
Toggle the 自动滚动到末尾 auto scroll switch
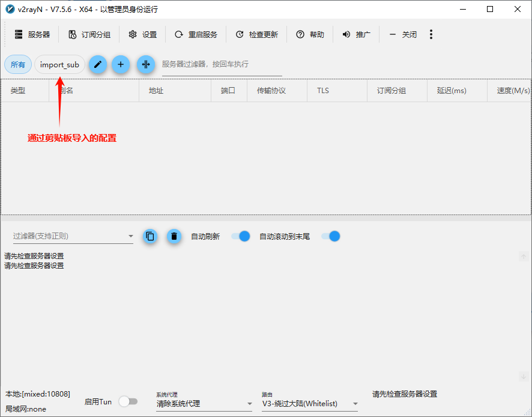pyautogui.click(x=331, y=236)
